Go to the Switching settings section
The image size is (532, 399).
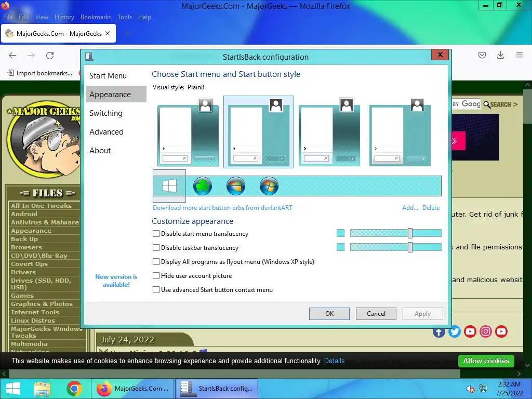116,113
